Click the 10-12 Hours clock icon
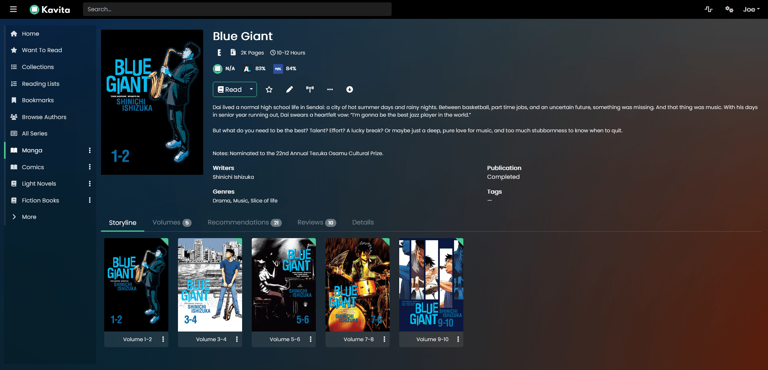The width and height of the screenshot is (768, 370). click(273, 52)
